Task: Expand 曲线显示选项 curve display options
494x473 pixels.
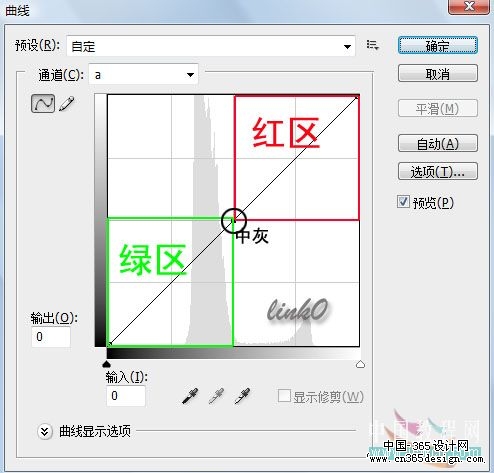Action: (45, 431)
